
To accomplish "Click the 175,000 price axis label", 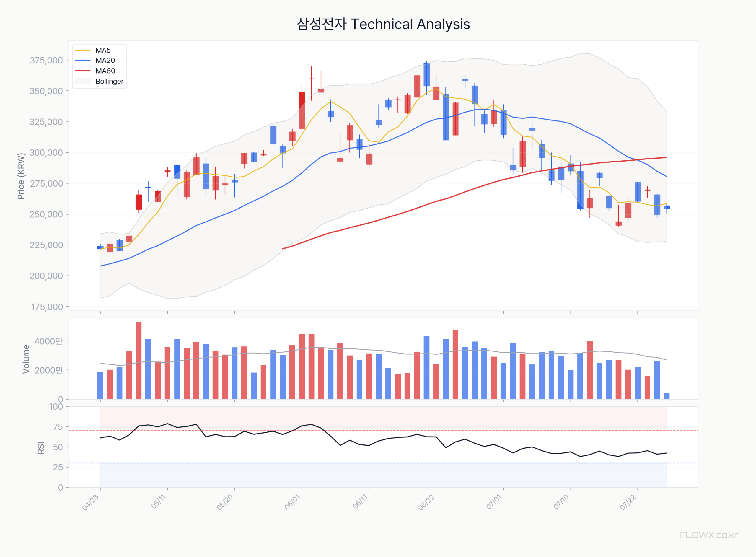I will coord(47,307).
